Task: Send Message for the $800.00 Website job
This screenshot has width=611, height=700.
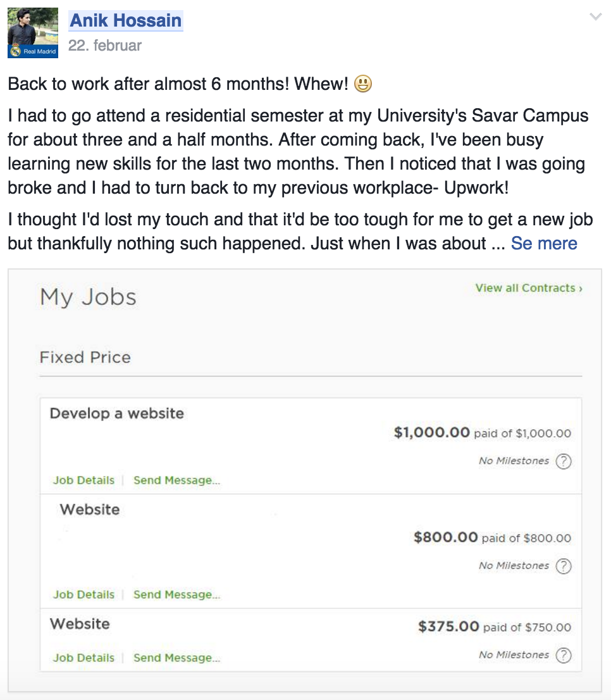Action: [176, 594]
